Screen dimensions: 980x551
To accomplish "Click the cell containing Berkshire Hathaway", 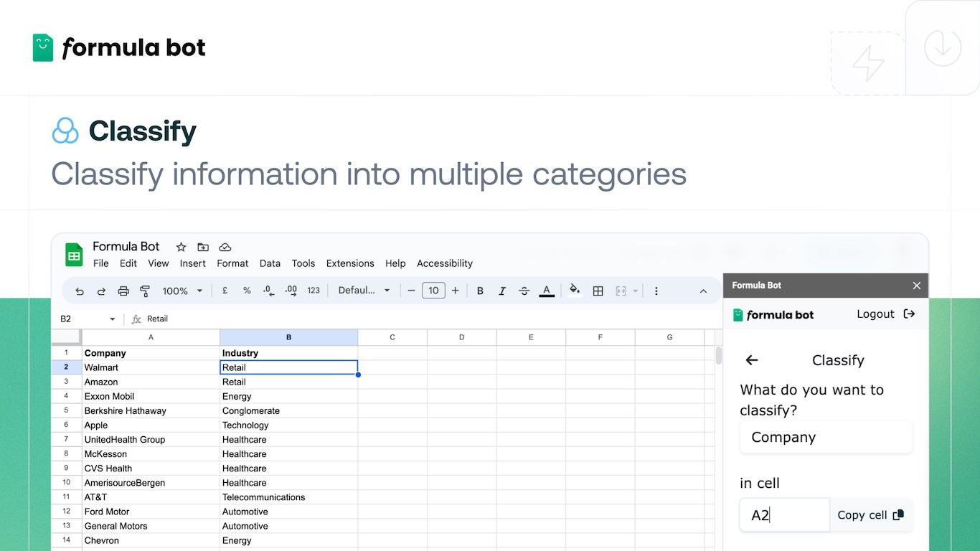I will pos(151,411).
